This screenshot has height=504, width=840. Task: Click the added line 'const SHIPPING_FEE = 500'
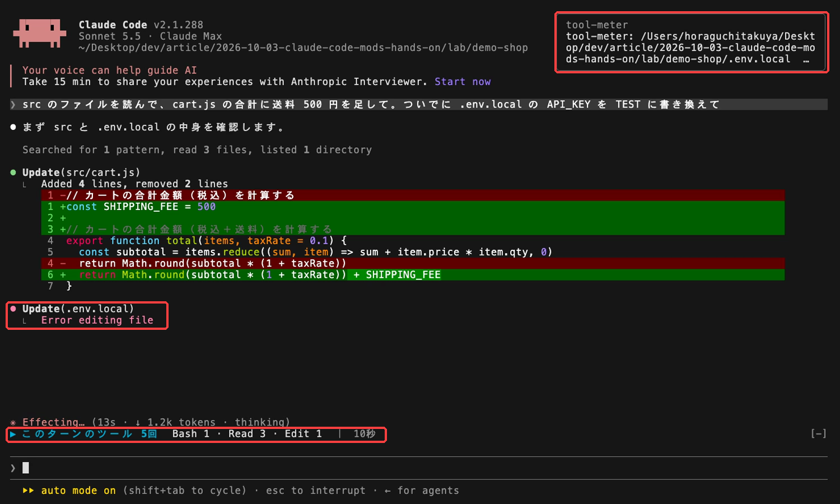[413, 207]
